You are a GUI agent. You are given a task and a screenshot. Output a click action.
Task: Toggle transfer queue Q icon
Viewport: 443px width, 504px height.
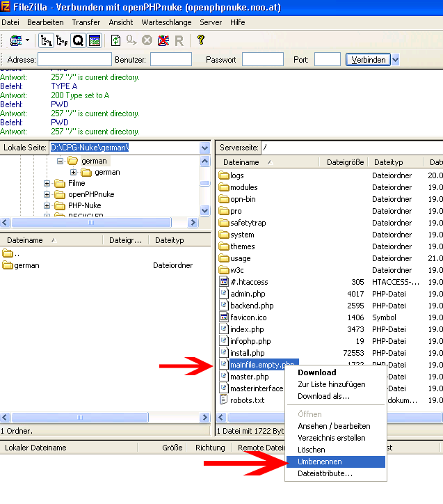(x=78, y=40)
